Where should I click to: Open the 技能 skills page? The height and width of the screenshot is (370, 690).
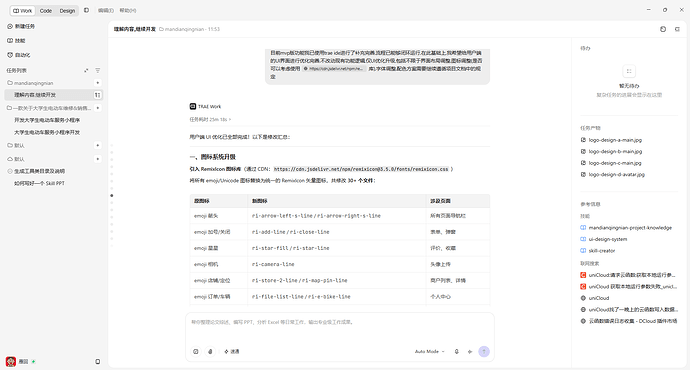(x=16, y=40)
